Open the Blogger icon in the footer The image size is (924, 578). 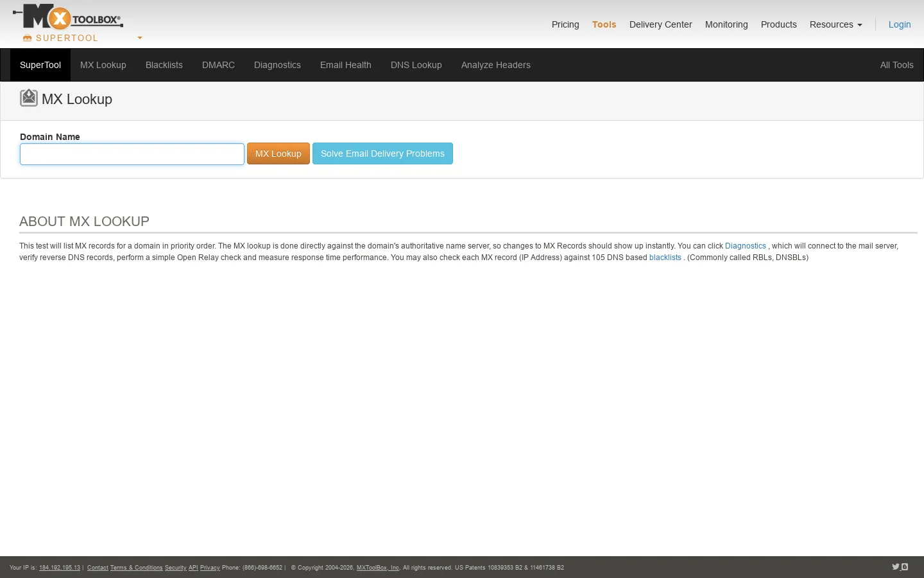(x=905, y=566)
